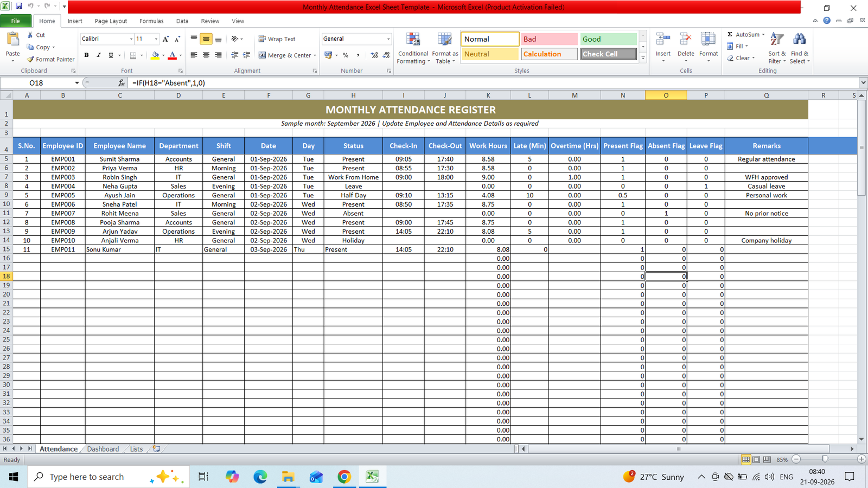868x488 pixels.
Task: Click the Insert Function fx icon
Action: [121, 83]
